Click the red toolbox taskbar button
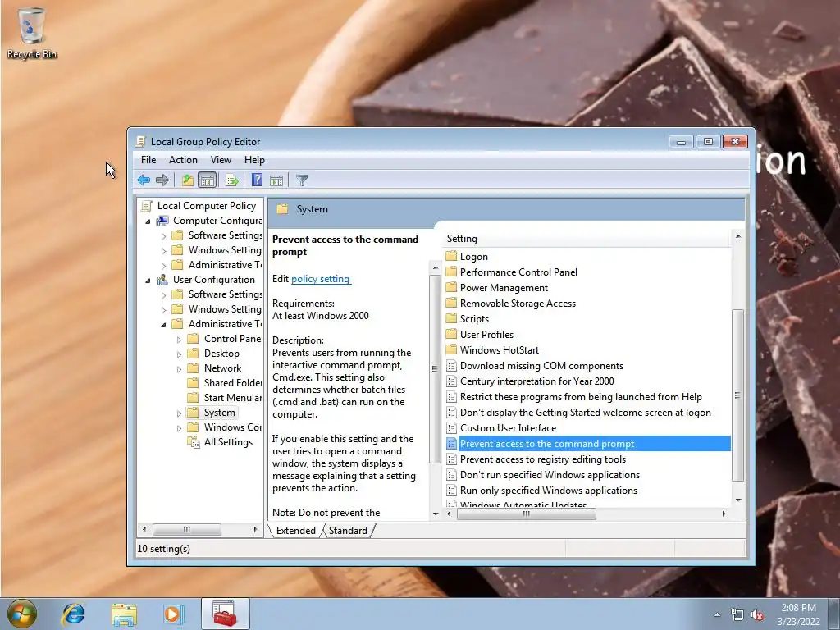840x630 pixels. (225, 614)
